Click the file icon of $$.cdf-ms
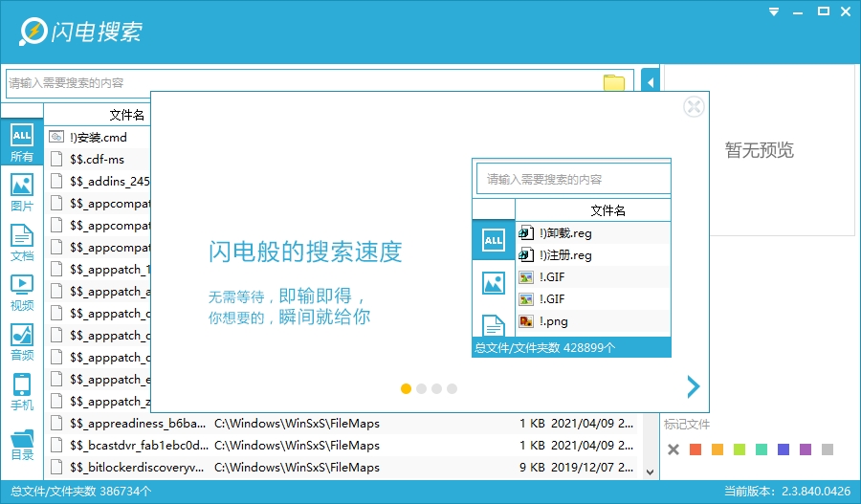 pyautogui.click(x=56, y=159)
